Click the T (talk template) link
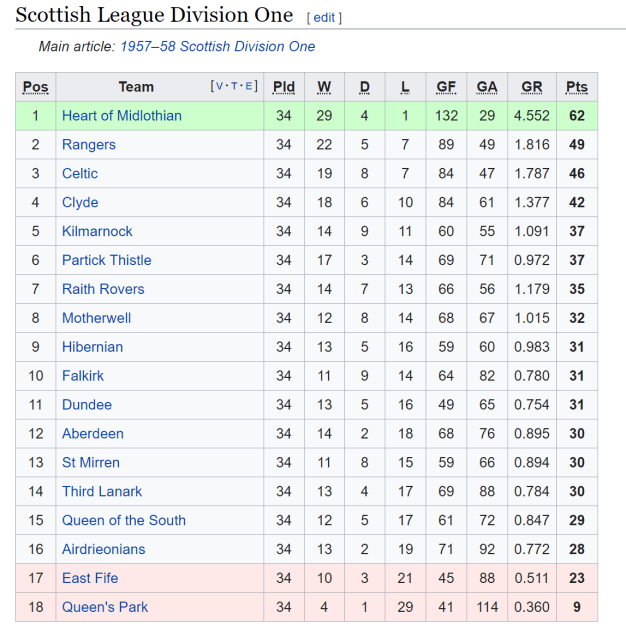This screenshot has height=637, width=626. point(236,86)
